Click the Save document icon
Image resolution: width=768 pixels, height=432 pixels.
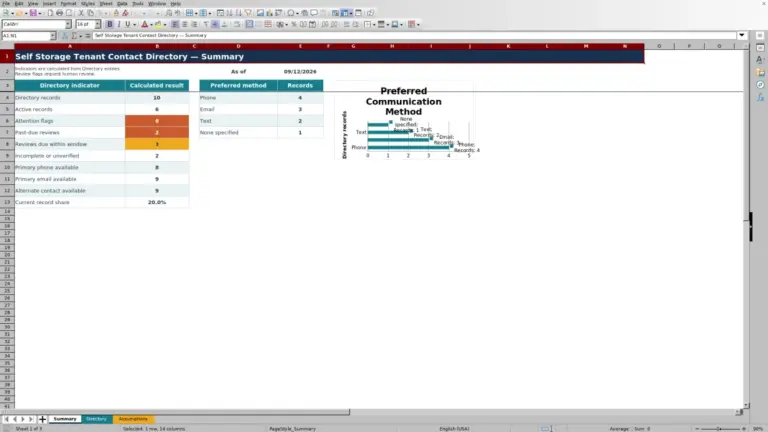coord(33,13)
